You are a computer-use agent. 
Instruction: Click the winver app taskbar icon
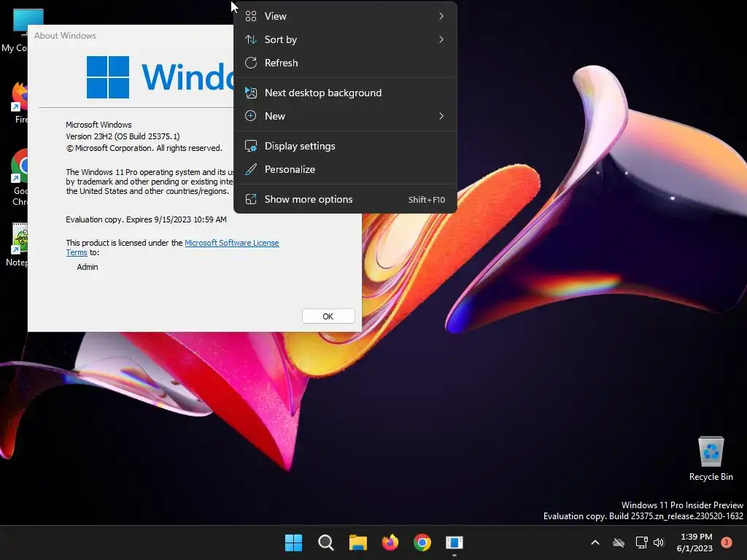454,542
